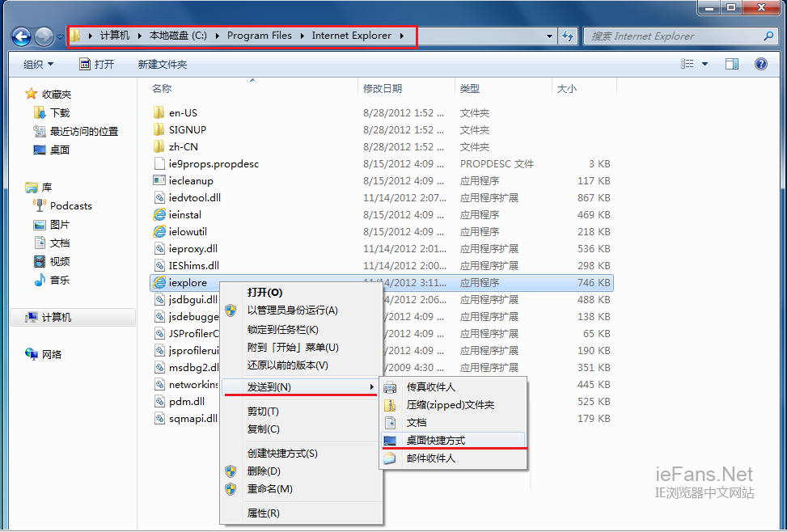
Task: Click the back navigation arrow
Action: pos(21,36)
